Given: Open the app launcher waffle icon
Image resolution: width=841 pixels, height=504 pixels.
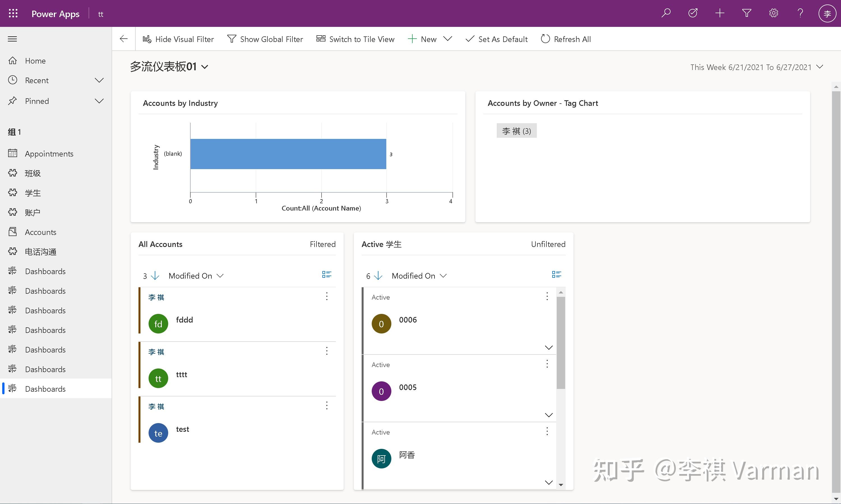Looking at the screenshot, I should coord(13,14).
